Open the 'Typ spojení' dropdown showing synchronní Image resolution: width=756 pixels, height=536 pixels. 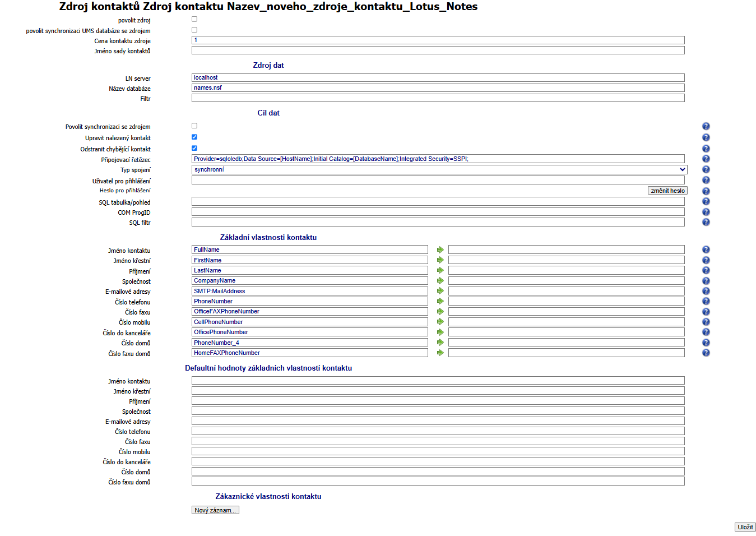pos(439,169)
